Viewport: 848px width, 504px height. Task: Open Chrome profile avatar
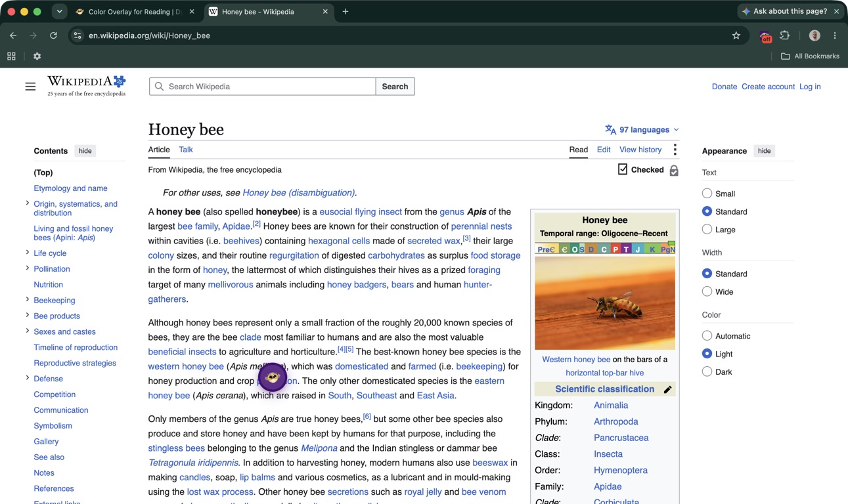(x=815, y=35)
